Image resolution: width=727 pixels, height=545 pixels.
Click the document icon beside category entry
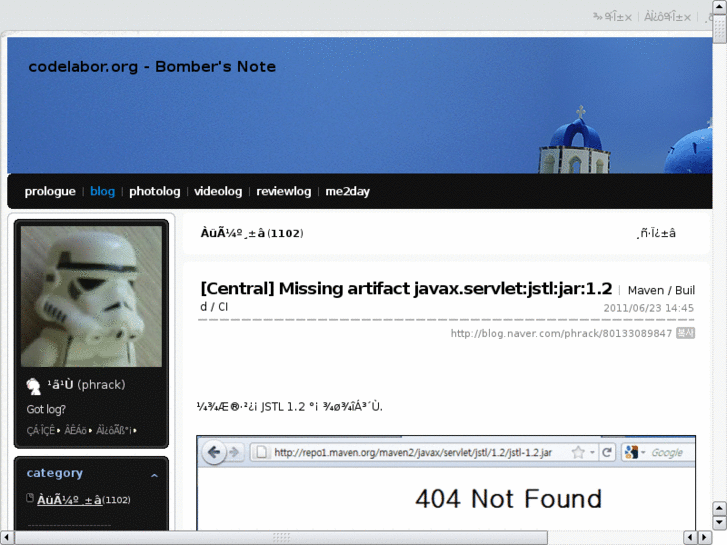[30, 498]
